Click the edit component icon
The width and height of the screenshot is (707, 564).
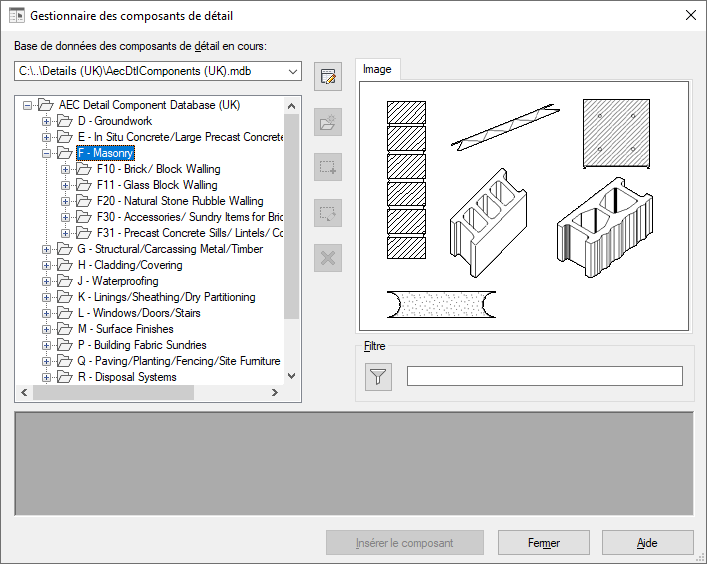(328, 213)
